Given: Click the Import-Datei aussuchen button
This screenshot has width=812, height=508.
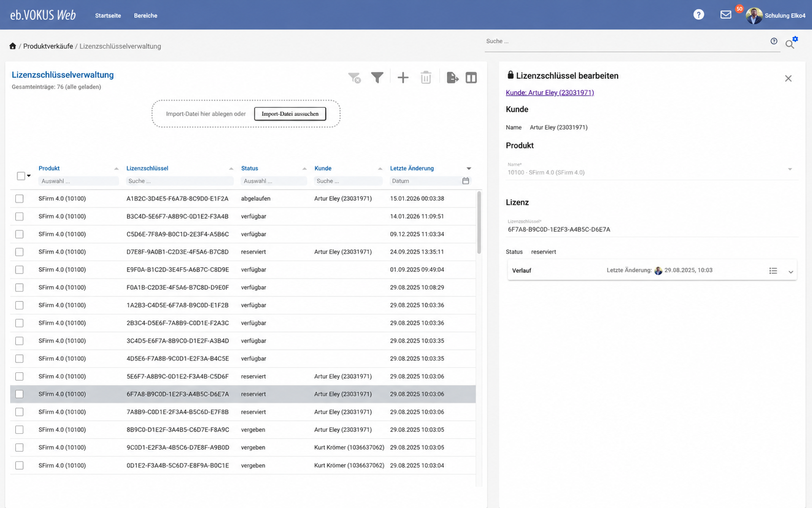Looking at the screenshot, I should pos(290,114).
